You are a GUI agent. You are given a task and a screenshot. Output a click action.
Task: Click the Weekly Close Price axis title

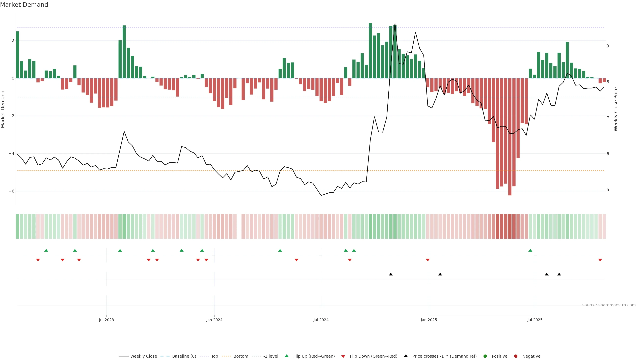click(615, 109)
